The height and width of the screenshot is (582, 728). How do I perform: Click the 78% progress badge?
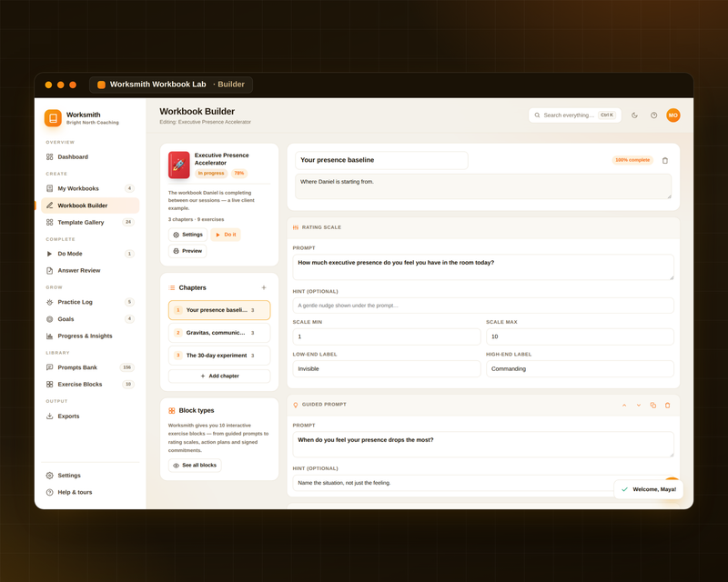click(239, 174)
